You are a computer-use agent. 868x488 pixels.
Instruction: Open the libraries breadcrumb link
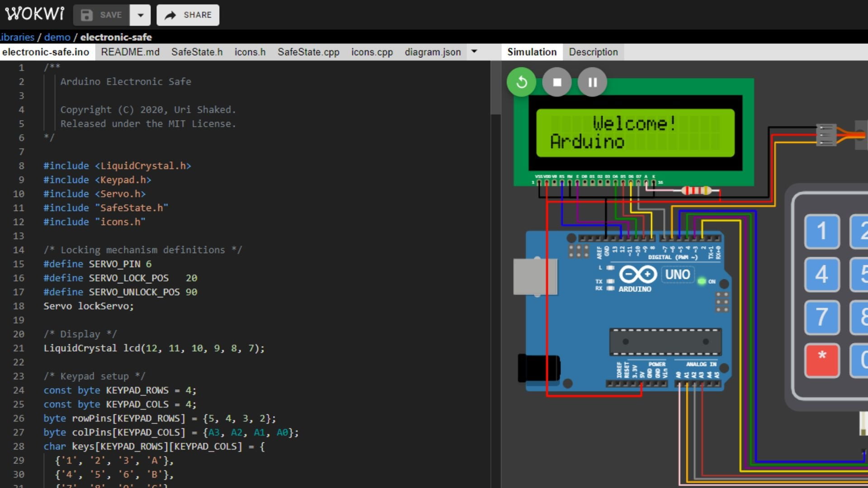17,37
